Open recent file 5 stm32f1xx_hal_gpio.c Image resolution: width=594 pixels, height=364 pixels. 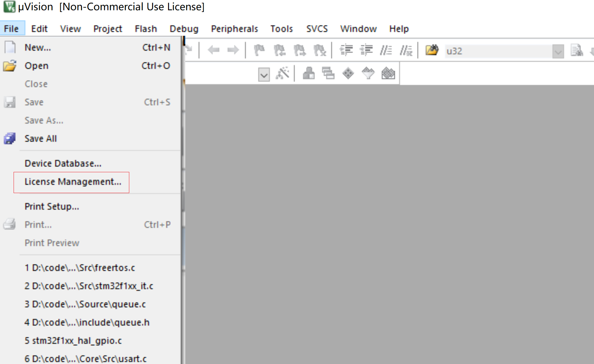tap(91, 340)
